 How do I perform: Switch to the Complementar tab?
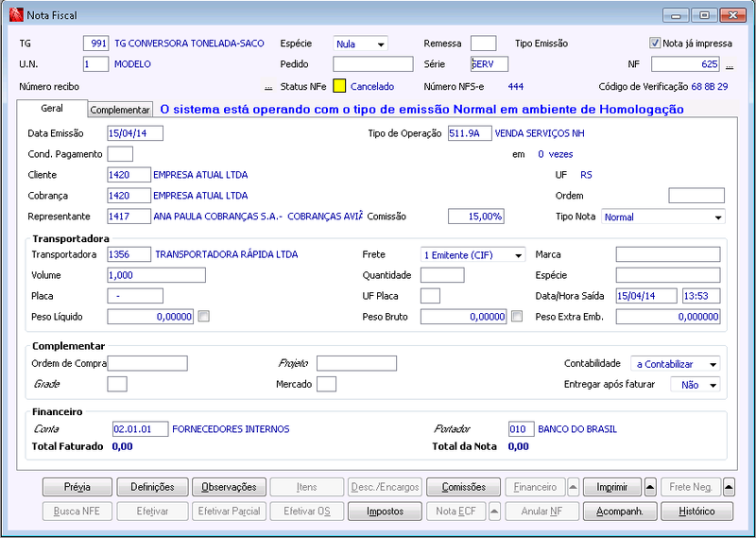click(120, 110)
